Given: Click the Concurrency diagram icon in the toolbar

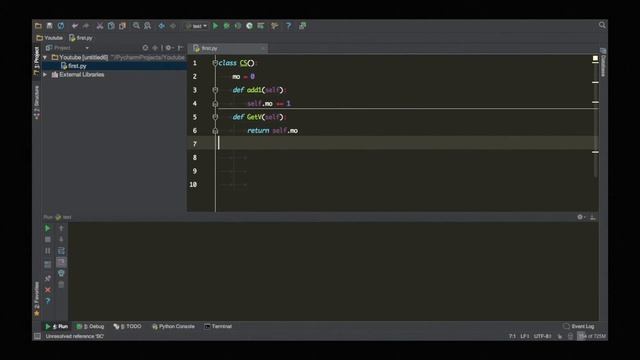Looking at the screenshot, I should click(x=260, y=26).
